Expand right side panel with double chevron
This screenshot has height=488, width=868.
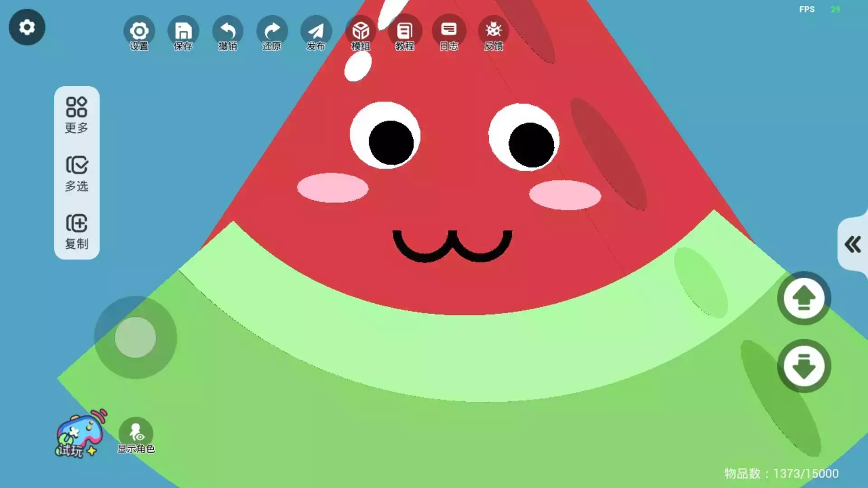click(x=853, y=244)
